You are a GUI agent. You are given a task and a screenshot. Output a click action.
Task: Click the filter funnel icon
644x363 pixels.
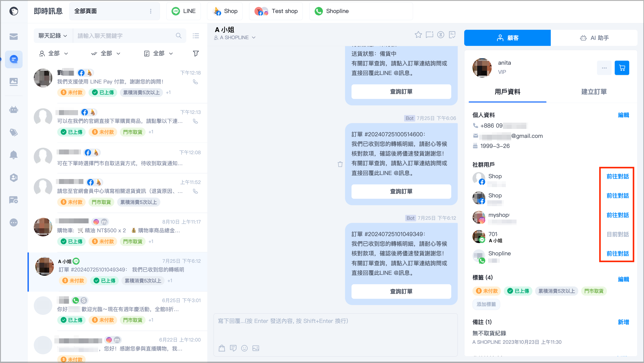(196, 53)
